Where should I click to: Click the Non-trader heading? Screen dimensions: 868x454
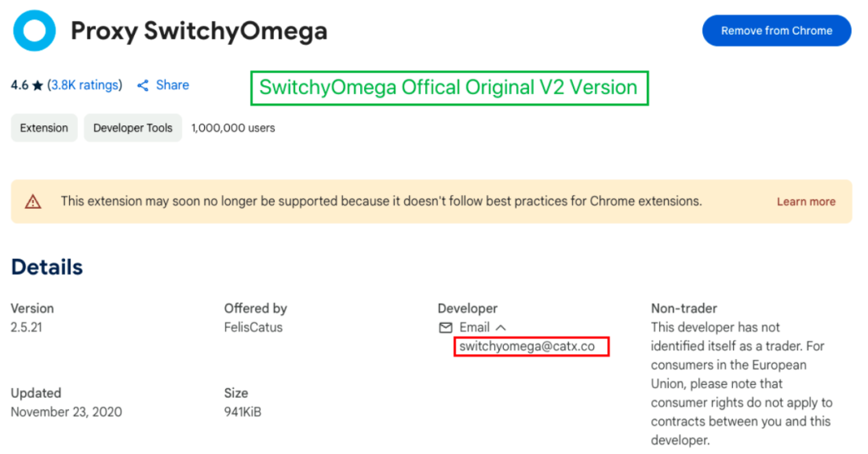(x=684, y=309)
